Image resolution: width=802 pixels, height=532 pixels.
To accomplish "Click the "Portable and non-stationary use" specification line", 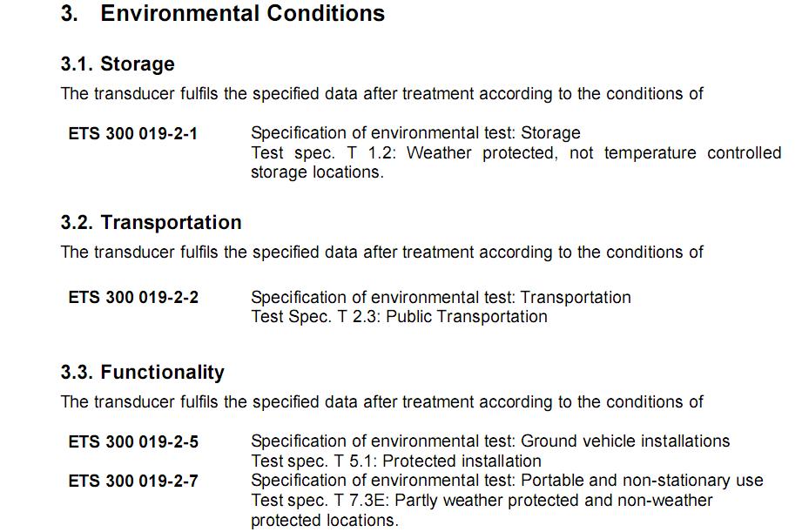I will click(x=507, y=481).
